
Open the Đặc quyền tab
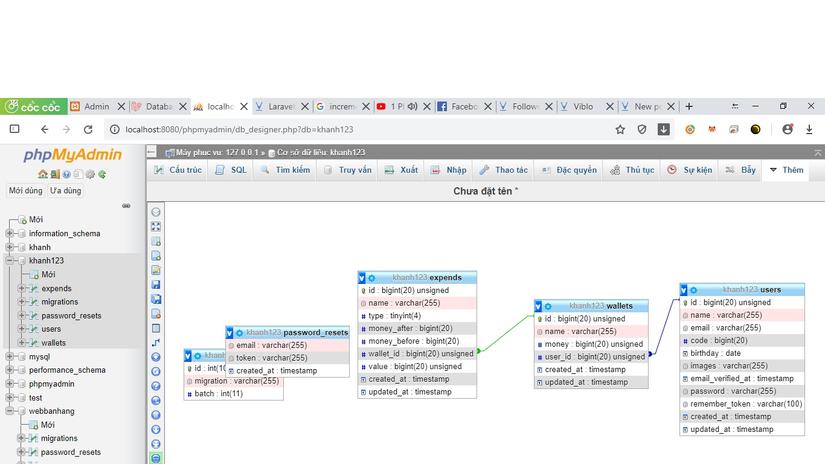tap(569, 170)
